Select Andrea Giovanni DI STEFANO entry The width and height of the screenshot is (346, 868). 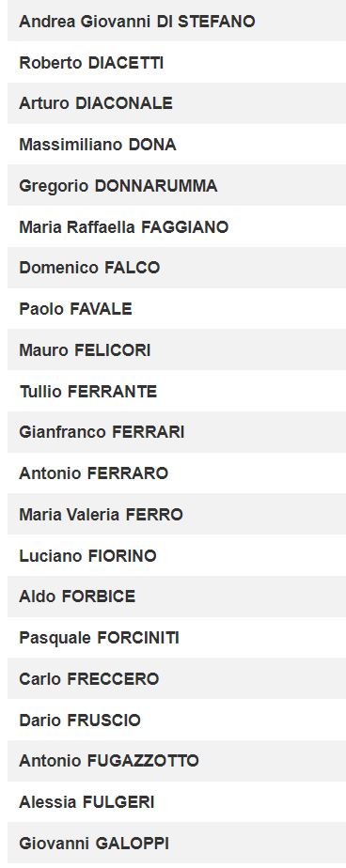tap(177, 21)
